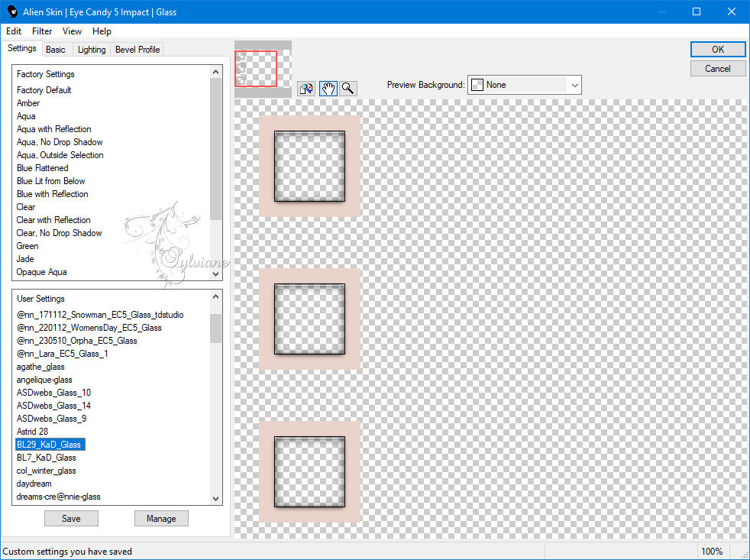Select Blue with Reflection preset
The image size is (750, 560).
tap(52, 194)
